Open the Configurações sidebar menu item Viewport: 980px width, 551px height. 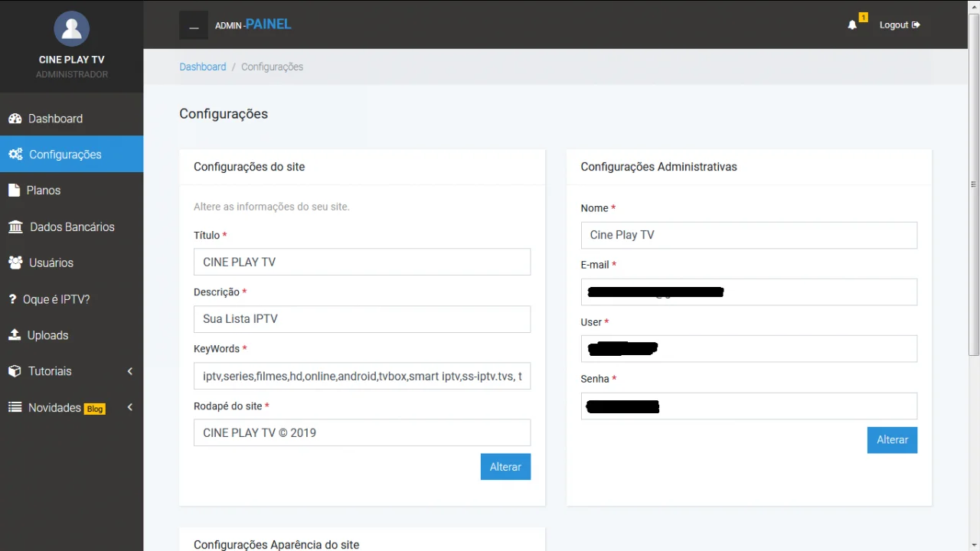pos(65,155)
